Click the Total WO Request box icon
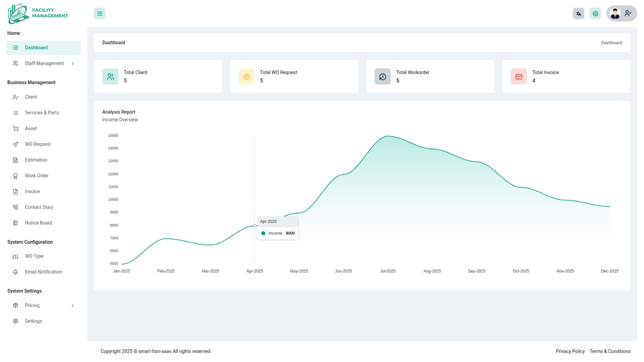Viewport: 644px width, 362px height. 246,76
